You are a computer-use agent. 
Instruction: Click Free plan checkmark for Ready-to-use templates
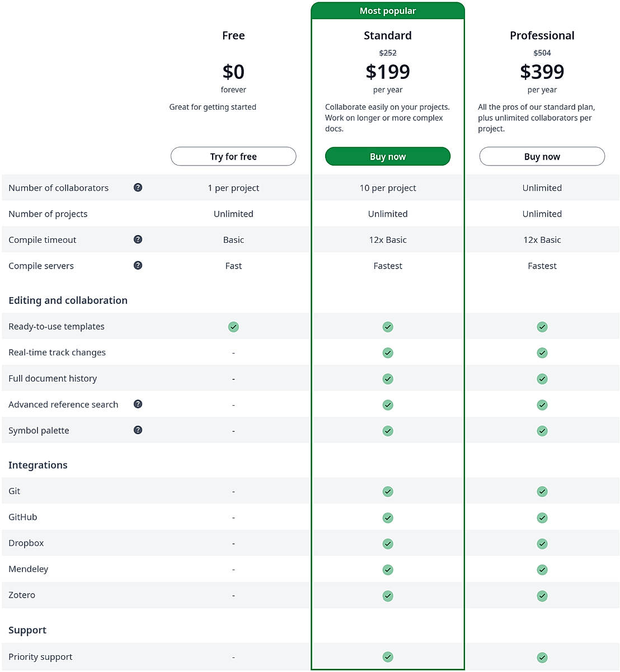click(x=233, y=327)
